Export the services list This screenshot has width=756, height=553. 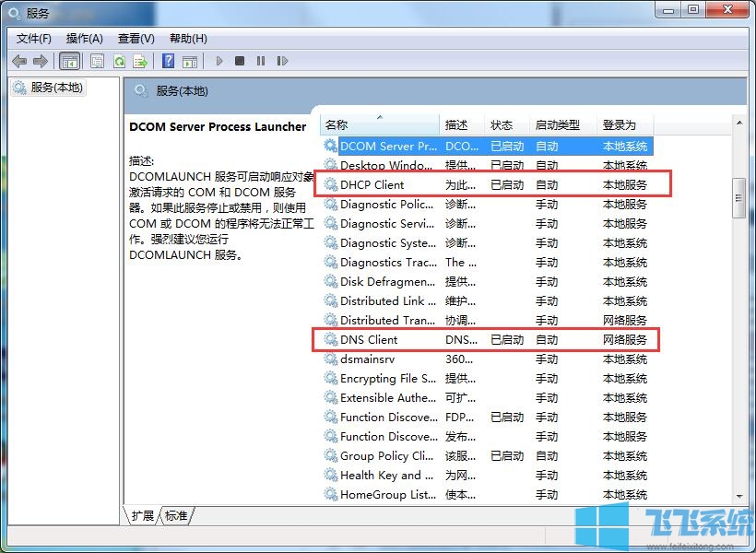[x=140, y=61]
